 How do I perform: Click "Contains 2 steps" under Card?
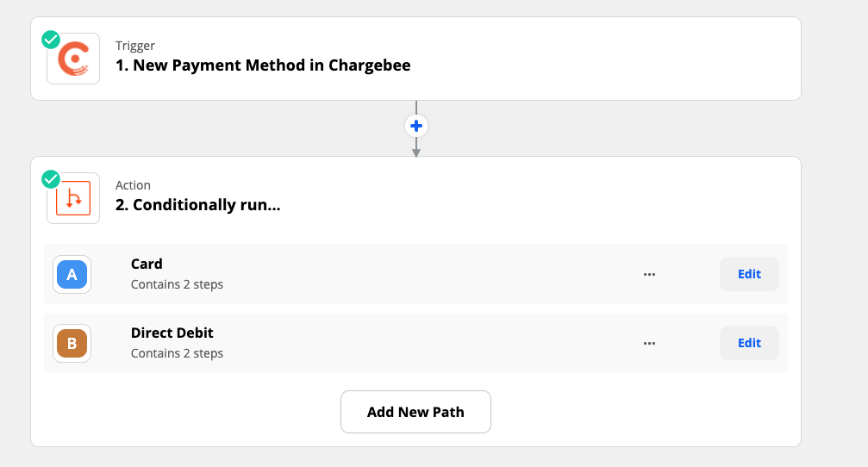pyautogui.click(x=177, y=284)
